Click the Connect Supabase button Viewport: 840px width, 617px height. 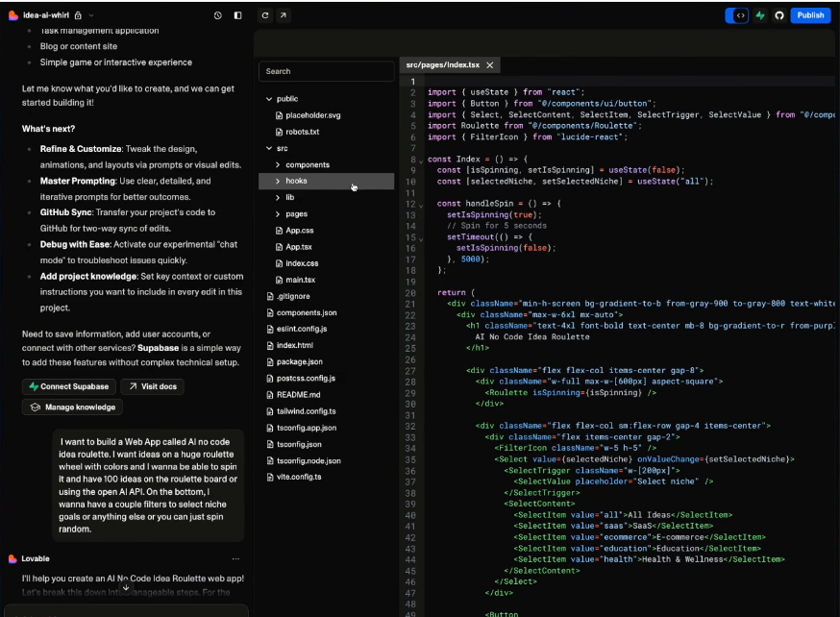(68, 386)
